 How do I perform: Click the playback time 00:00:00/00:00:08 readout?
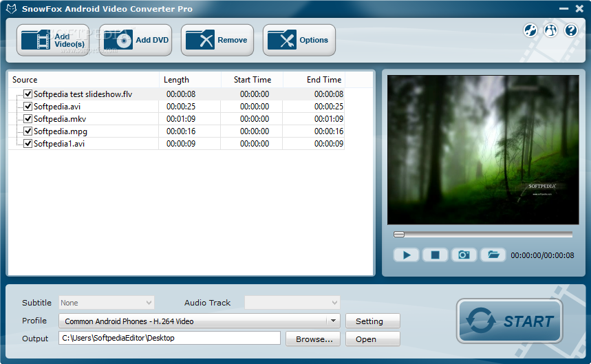point(542,255)
